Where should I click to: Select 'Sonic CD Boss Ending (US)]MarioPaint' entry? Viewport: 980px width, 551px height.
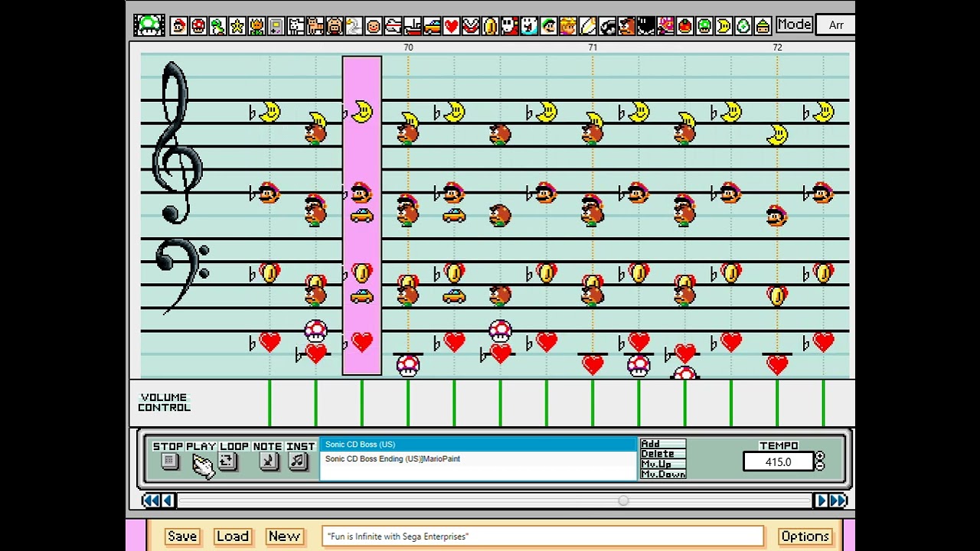point(479,459)
